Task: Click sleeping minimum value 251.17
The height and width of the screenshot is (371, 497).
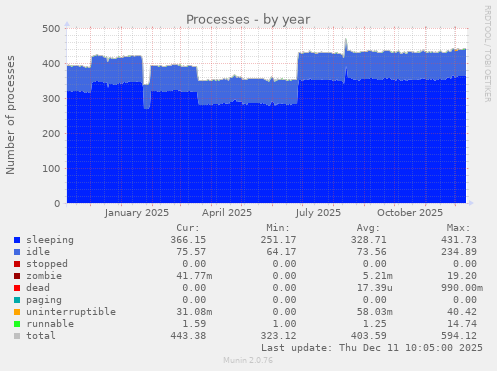Action: pos(278,240)
